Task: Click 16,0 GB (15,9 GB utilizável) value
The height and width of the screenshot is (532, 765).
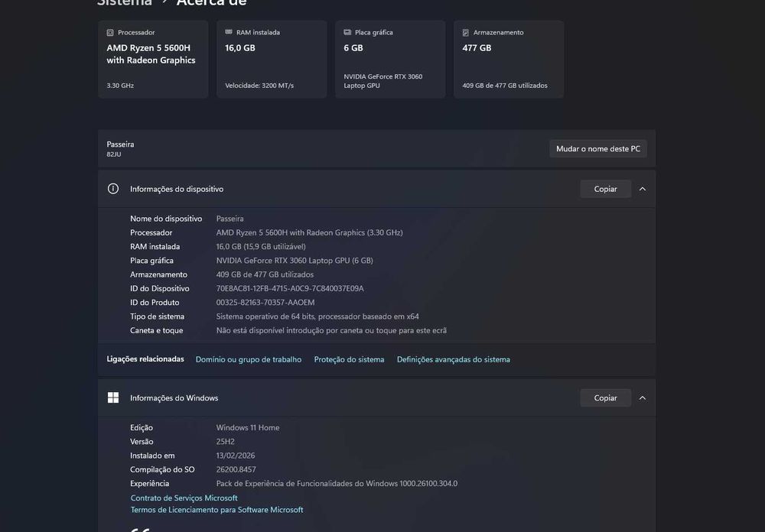Action: [261, 247]
